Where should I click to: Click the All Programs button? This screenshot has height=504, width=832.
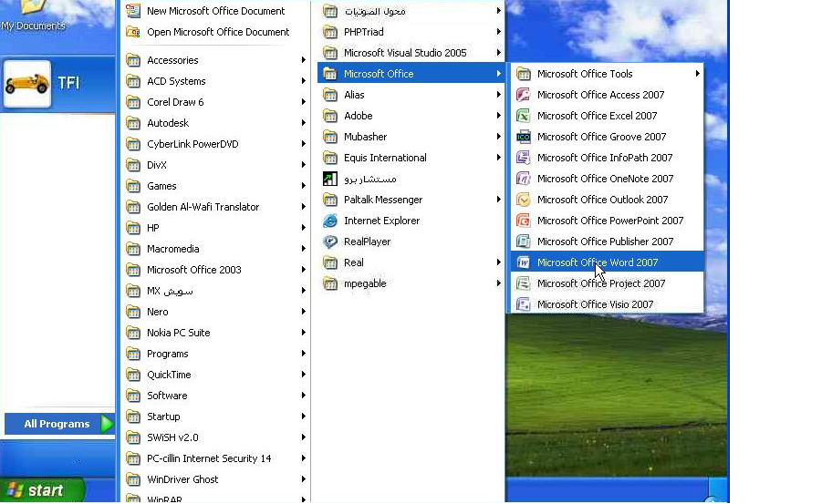click(x=59, y=424)
